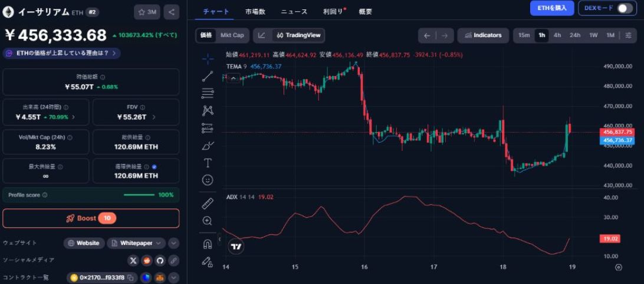Click the ETHを購入 buy button
This screenshot has height=284, width=644.
552,8
